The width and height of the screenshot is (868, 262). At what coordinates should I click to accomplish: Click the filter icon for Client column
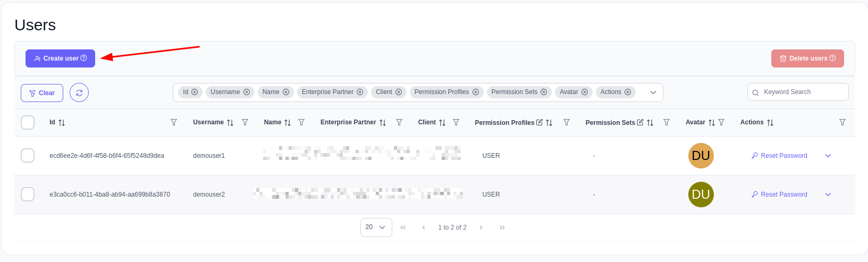pyautogui.click(x=456, y=122)
